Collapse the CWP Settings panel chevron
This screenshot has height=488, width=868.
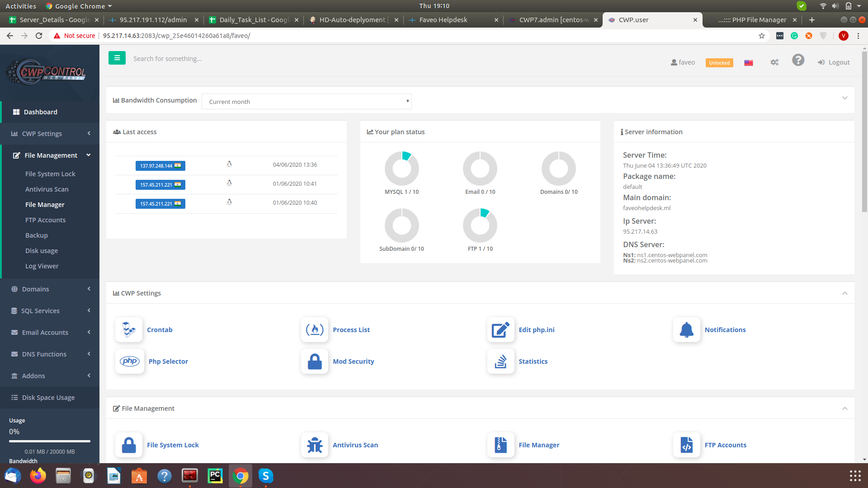coord(844,293)
